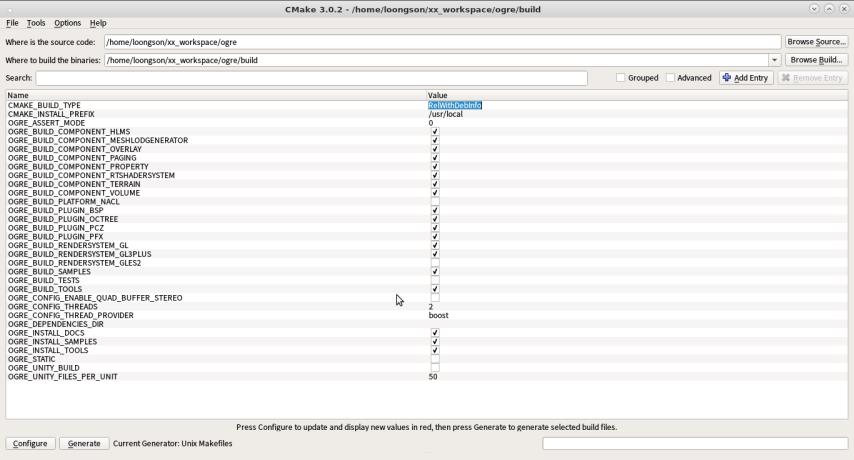854x460 pixels.
Task: Select the OGRE_DEPENDENCIES_DIR row name
Action: (x=56, y=324)
